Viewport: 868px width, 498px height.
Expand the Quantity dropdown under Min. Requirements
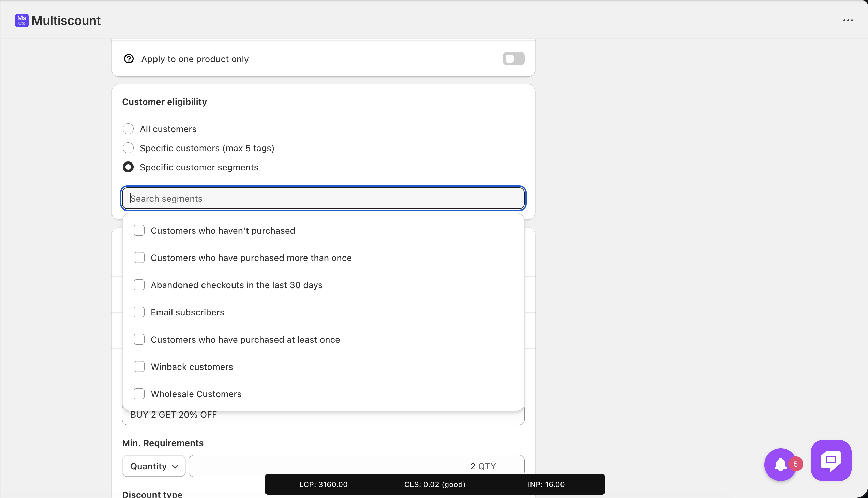(154, 466)
